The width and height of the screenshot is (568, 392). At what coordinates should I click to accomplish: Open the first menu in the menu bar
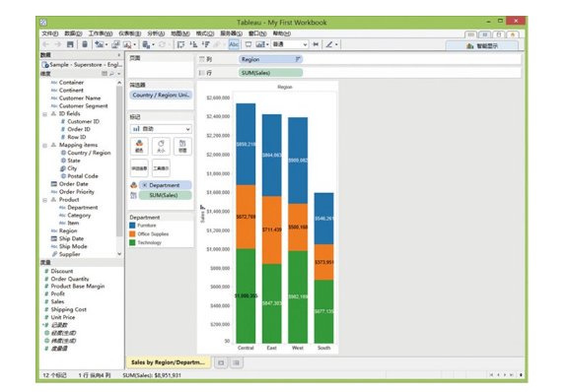click(49, 33)
